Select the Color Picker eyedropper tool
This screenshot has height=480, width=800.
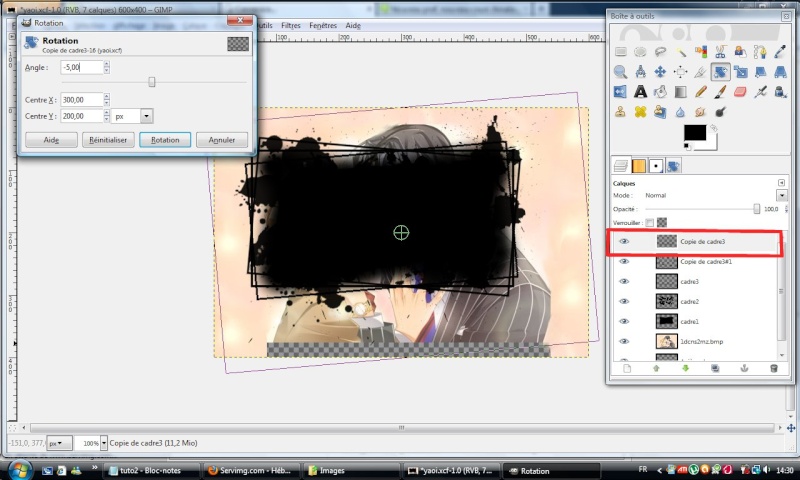click(x=780, y=52)
